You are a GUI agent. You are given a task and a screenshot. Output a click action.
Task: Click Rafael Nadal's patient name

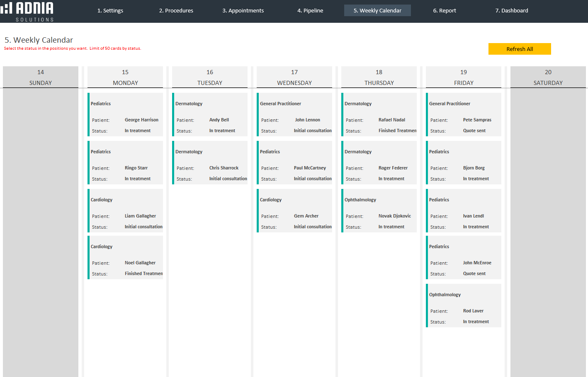point(391,120)
